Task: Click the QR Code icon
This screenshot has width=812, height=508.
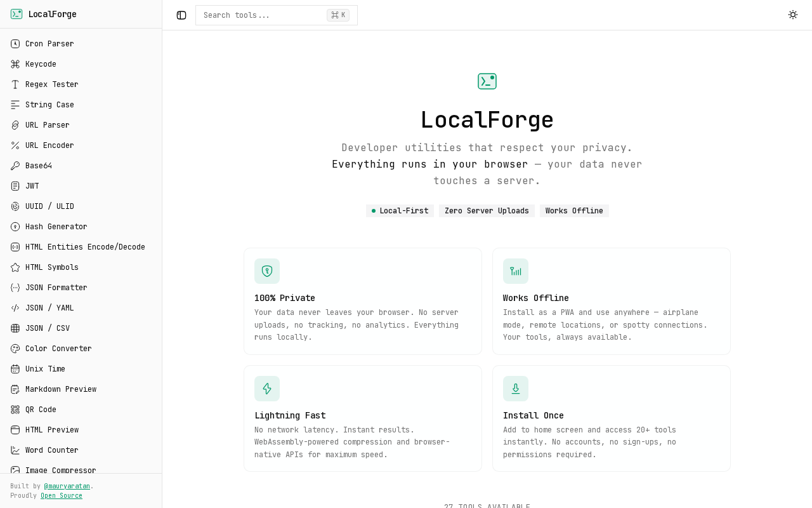Action: [15, 410]
